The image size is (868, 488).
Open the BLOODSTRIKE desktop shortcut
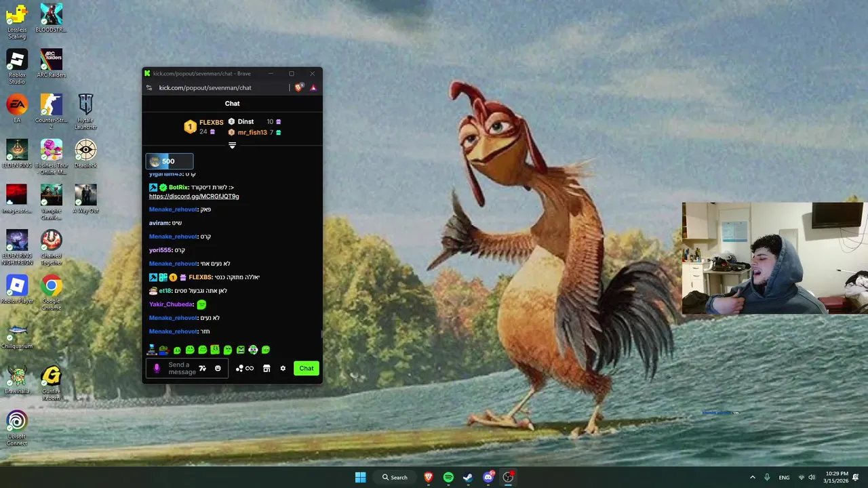click(51, 18)
